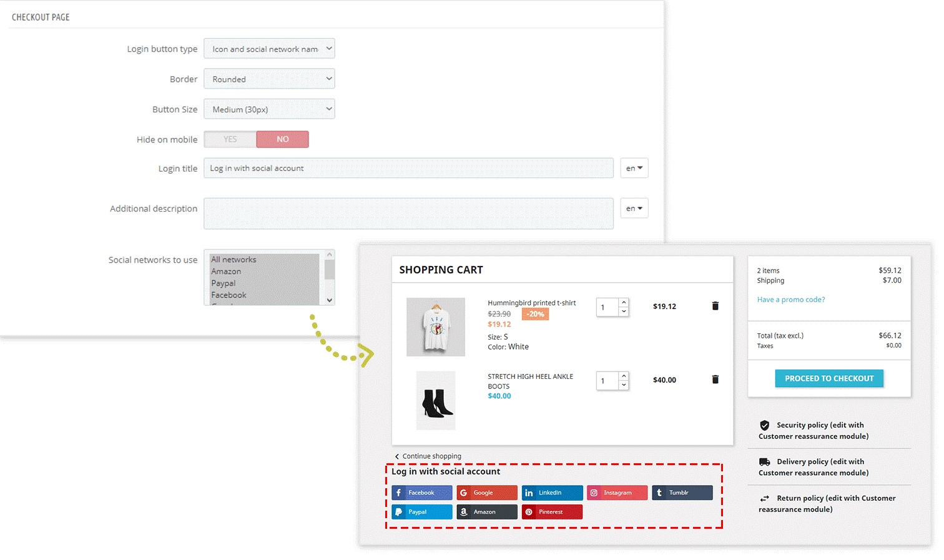Remove the ankle boots using trash icon
Viewport: 944px width, 560px height.
click(715, 380)
